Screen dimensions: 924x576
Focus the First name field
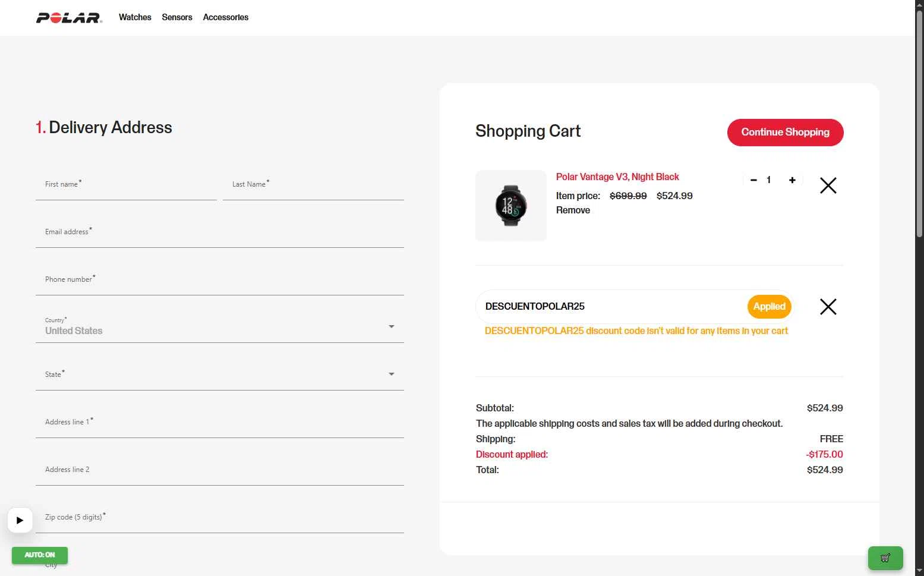pyautogui.click(x=126, y=185)
